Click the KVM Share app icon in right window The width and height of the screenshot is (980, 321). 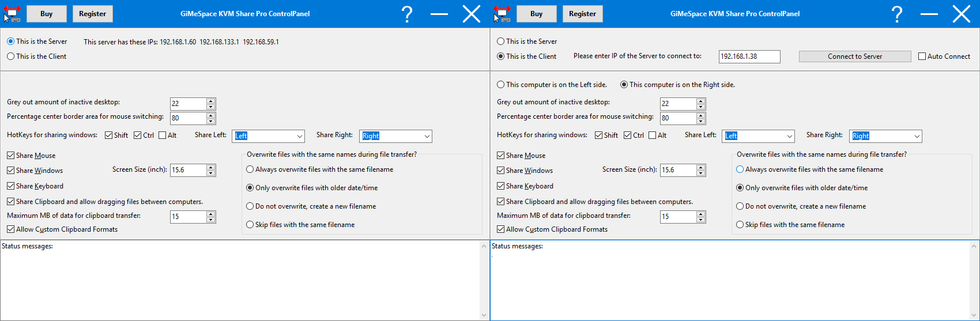[502, 14]
